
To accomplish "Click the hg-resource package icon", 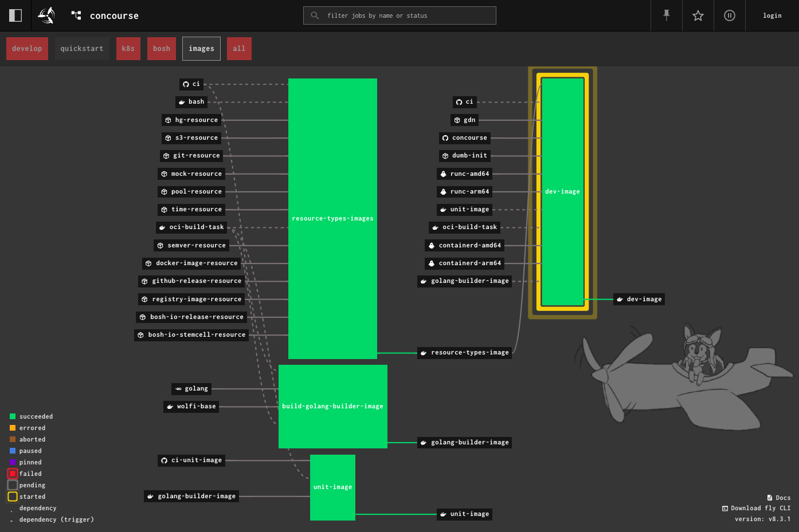I will point(168,120).
